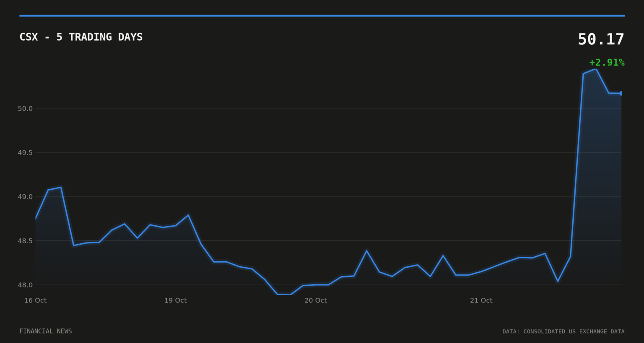Click the +2.91% change value

[x=607, y=62]
